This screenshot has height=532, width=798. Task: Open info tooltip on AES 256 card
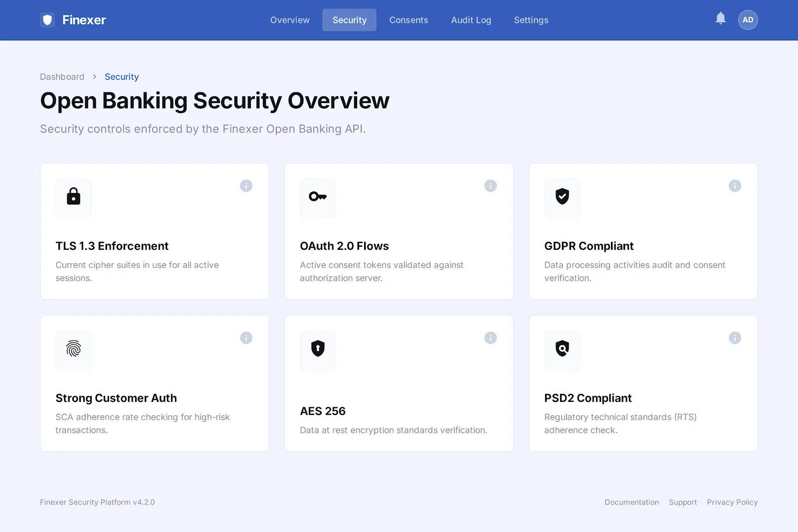(490, 338)
